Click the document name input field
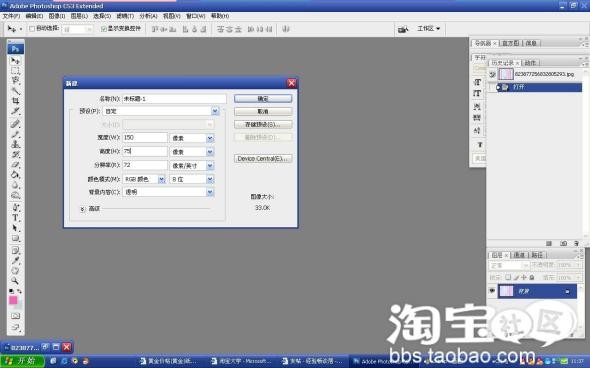Viewport: 590px width, 368px height. click(174, 99)
